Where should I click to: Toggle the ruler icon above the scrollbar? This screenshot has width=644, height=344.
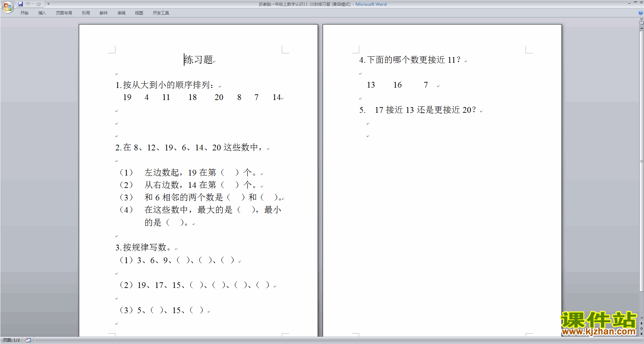641,23
